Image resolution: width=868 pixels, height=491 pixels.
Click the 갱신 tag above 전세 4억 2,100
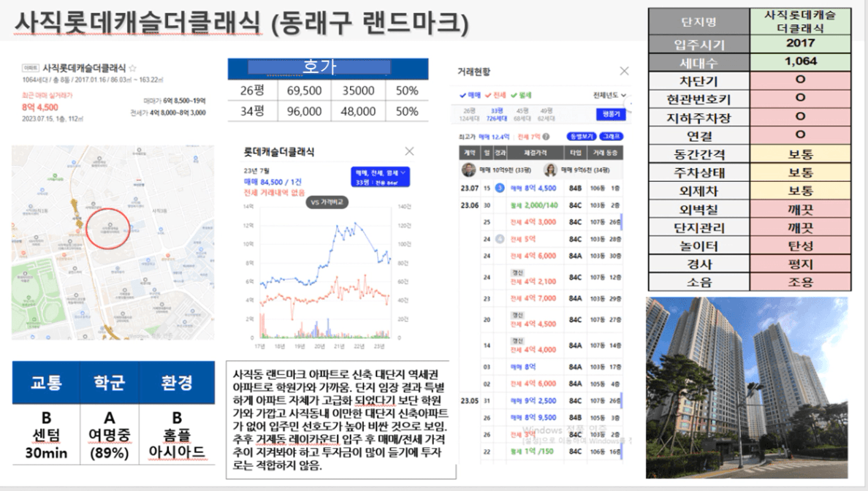(517, 273)
